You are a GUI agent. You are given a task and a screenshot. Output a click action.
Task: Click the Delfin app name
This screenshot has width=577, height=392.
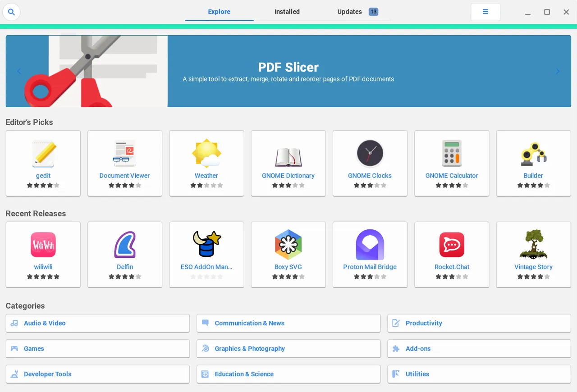pos(125,267)
